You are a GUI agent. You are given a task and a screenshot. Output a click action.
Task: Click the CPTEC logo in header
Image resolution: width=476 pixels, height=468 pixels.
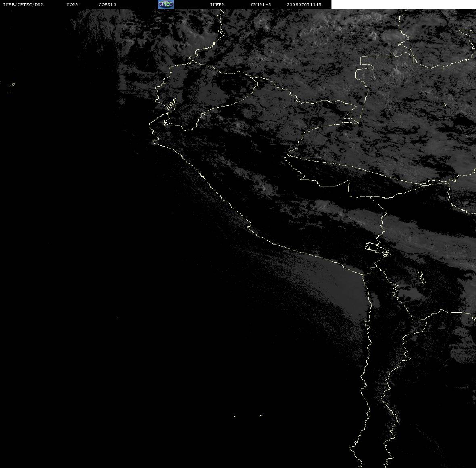click(x=166, y=4)
